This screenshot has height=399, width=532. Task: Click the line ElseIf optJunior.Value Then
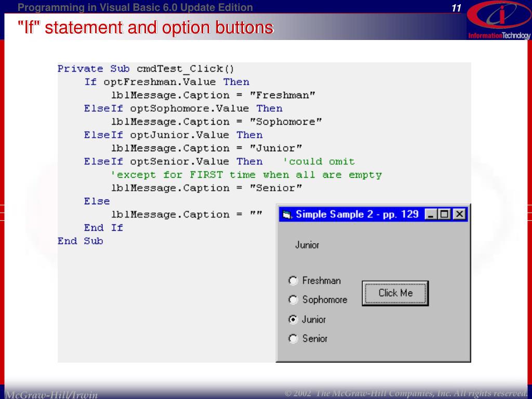pyautogui.click(x=174, y=135)
